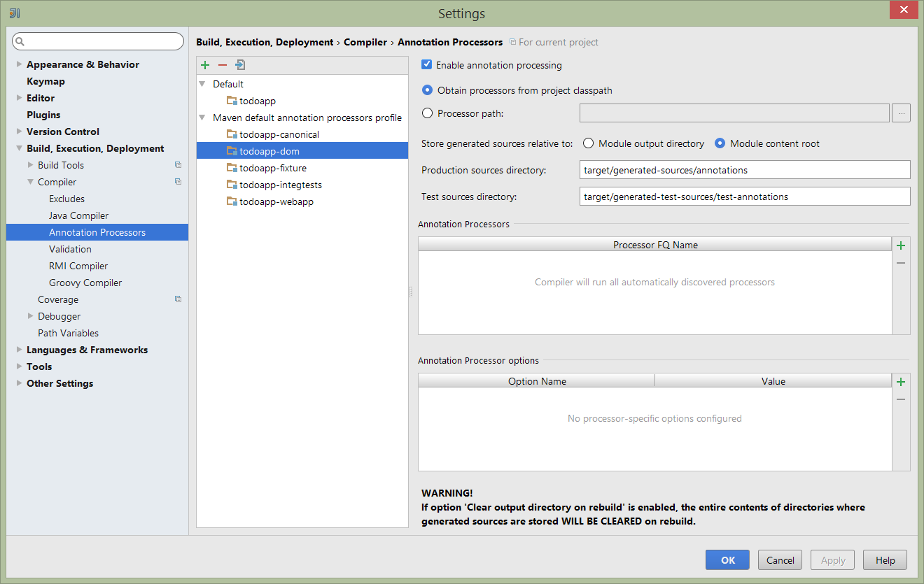Click the settings search box
924x584 pixels.
(98, 42)
